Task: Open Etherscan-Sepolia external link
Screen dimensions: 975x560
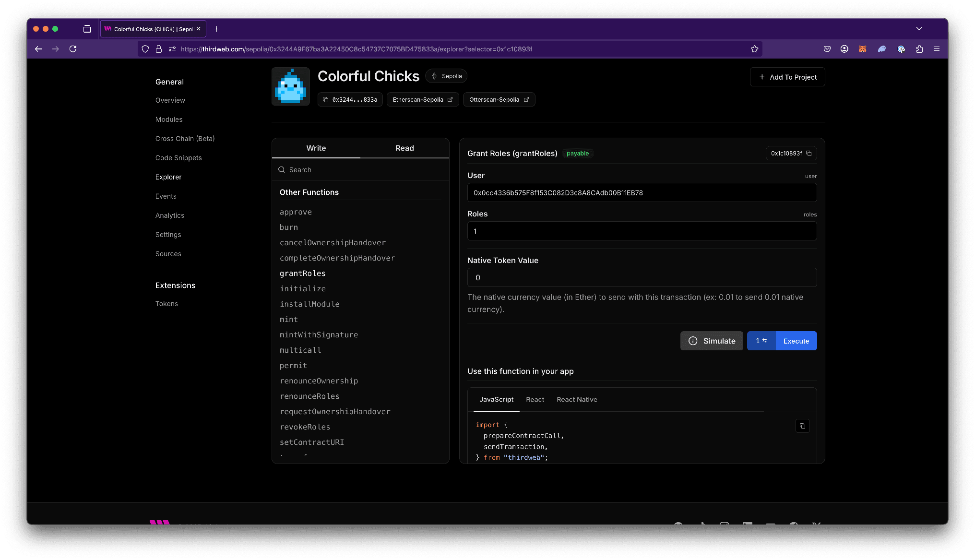Action: coord(422,100)
